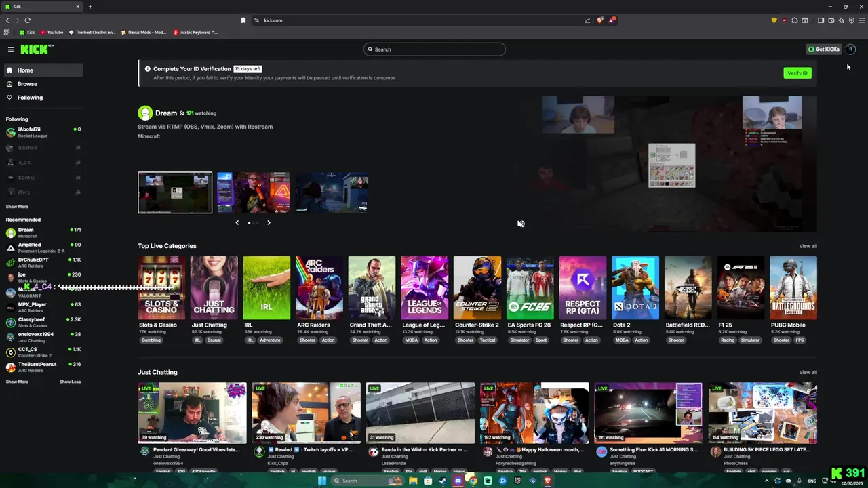This screenshot has width=868, height=488.
Task: Open DrChubzDPT in recommended channels
Action: coord(43,262)
